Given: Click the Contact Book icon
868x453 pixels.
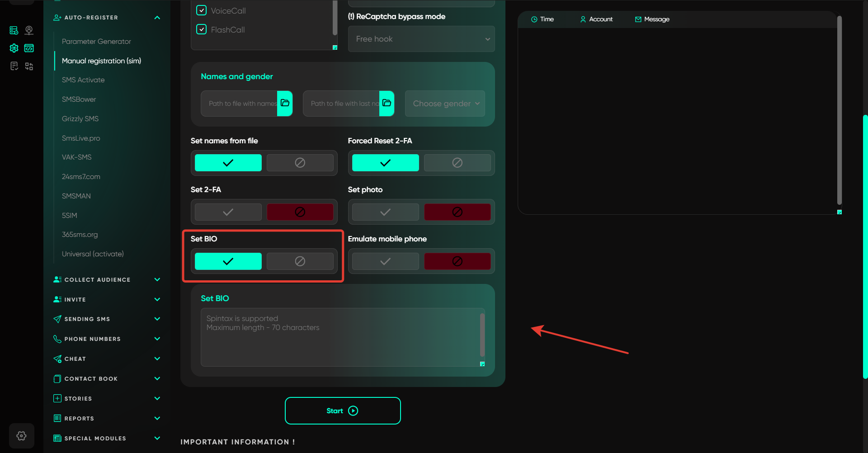Looking at the screenshot, I should 57,379.
